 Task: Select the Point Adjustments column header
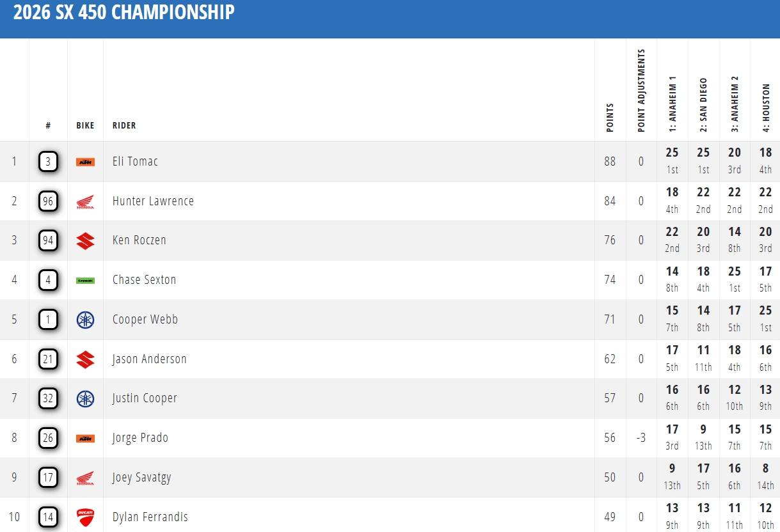[641, 91]
